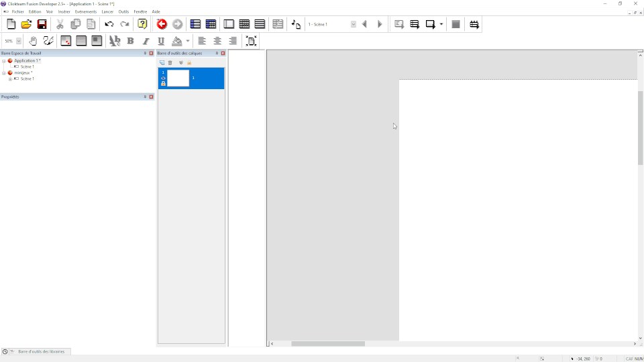Open the 50% zoom dropdown
The height and width of the screenshot is (362, 644).
coord(18,41)
